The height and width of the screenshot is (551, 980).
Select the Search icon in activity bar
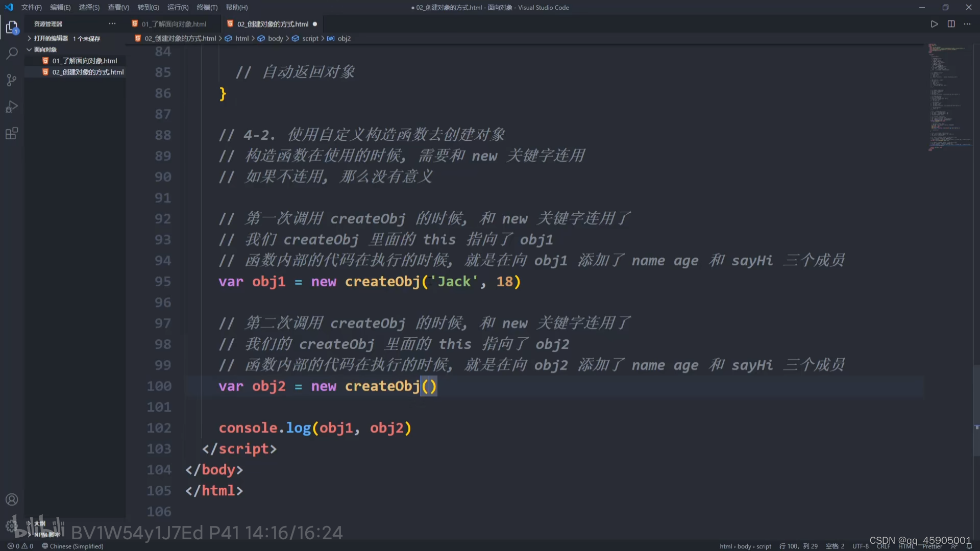click(11, 54)
